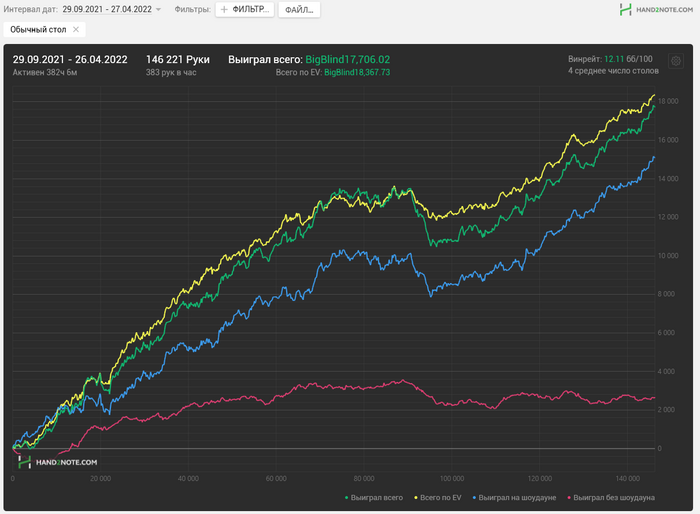
Task: Click the 'Интервал дат:' label
Action: point(30,9)
